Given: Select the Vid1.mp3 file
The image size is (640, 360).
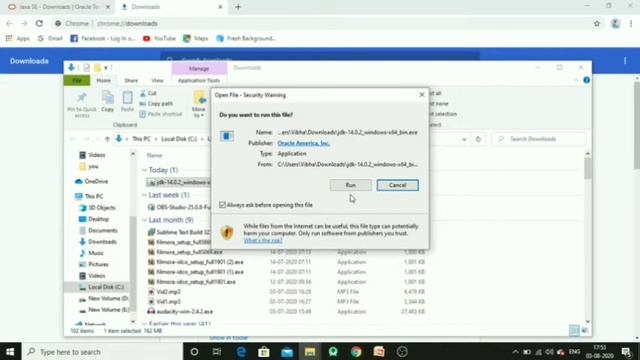Looking at the screenshot, I should (164, 302).
